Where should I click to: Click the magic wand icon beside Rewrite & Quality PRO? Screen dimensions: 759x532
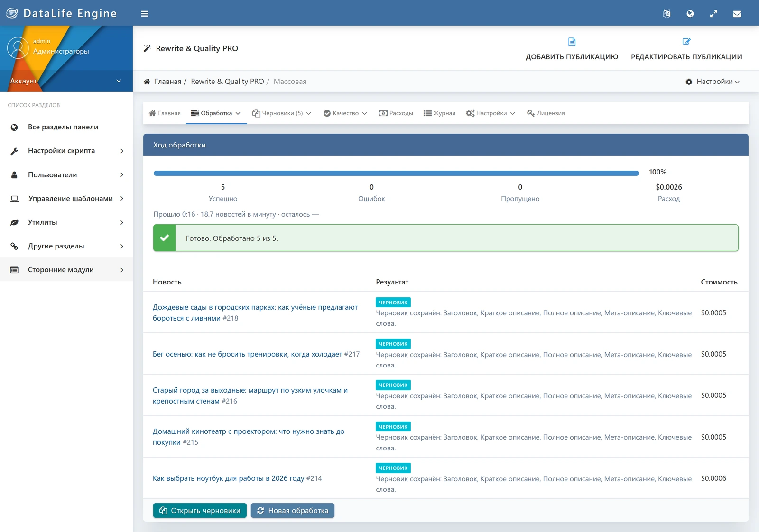coord(148,48)
